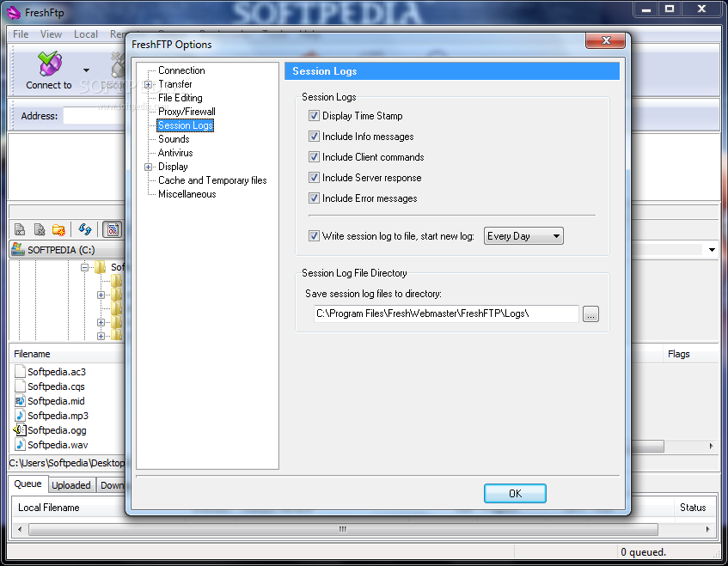Select the Softpedia.ogg file name
Viewport: 728px width, 566px height.
57,430
